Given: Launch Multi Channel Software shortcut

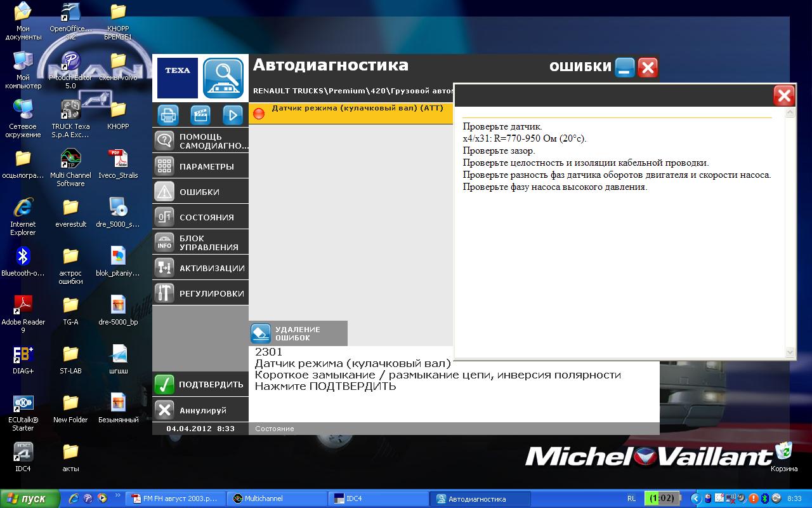Looking at the screenshot, I should (x=70, y=168).
